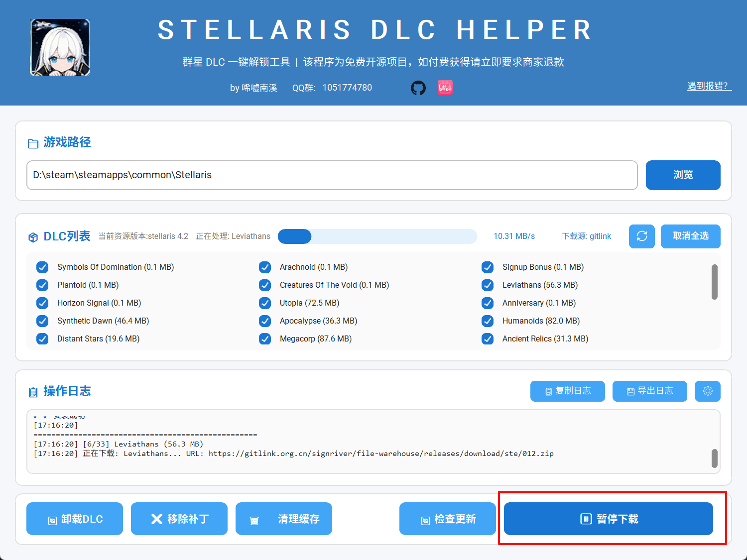Click the DLC list scrollbar
Image resolution: width=747 pixels, height=560 pixels.
coord(715,282)
